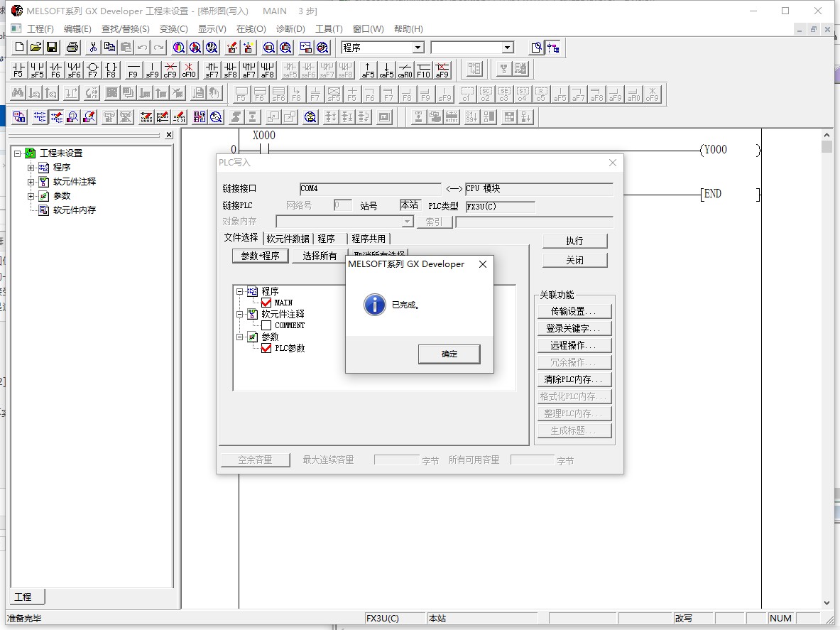The image size is (840, 630).
Task: Click the 传输设置... button
Action: (574, 311)
